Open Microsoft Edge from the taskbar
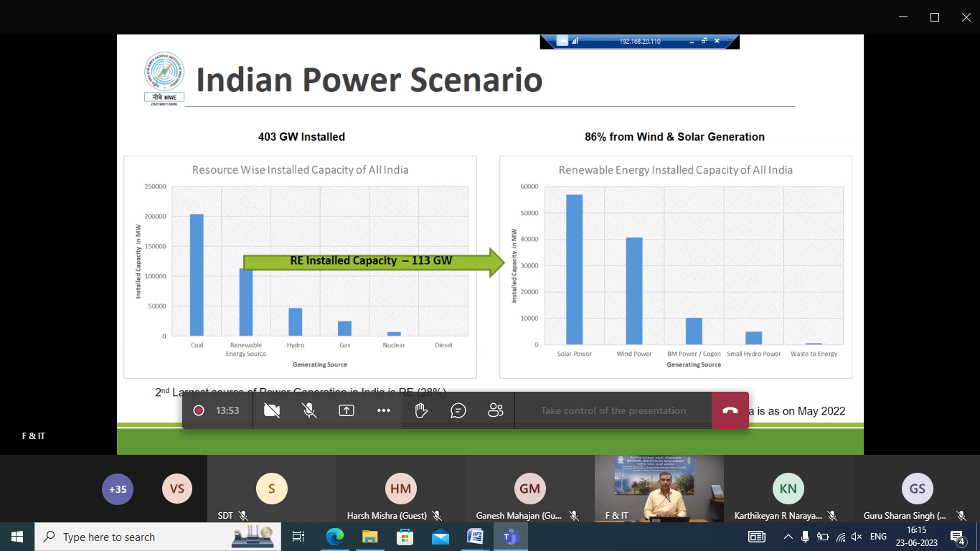The width and height of the screenshot is (980, 551). click(x=335, y=537)
